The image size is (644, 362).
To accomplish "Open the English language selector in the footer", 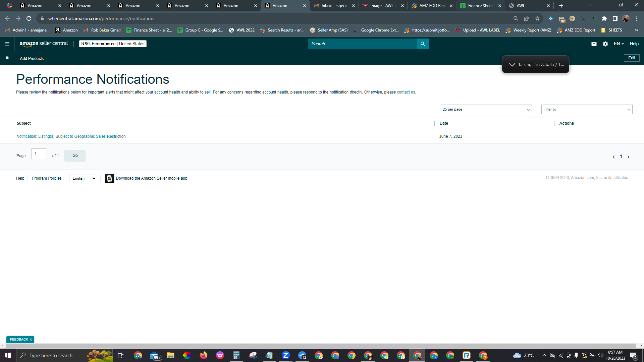I will coord(83,178).
